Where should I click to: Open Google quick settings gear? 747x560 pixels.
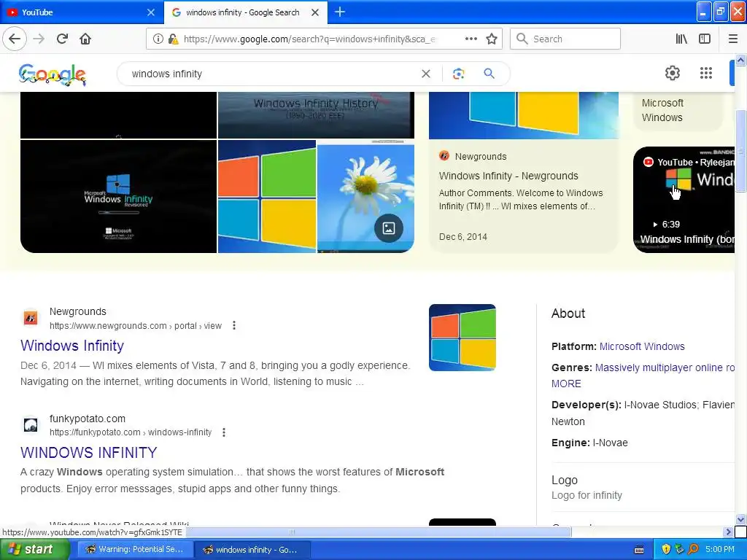pos(672,73)
